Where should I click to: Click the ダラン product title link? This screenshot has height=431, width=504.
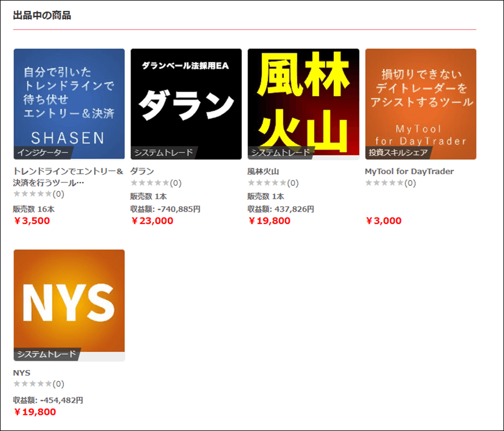click(142, 171)
